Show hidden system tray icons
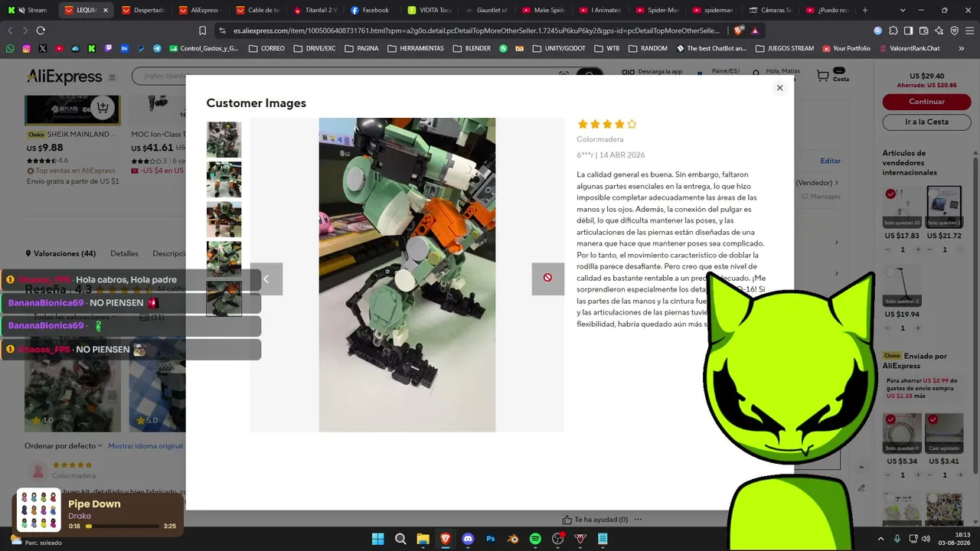The image size is (980, 551). pyautogui.click(x=882, y=539)
